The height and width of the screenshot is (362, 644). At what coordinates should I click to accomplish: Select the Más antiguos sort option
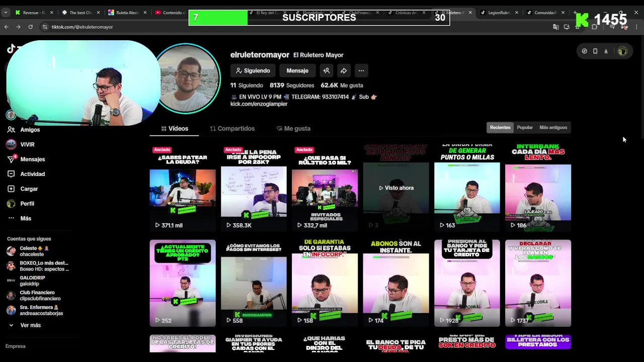click(x=553, y=127)
